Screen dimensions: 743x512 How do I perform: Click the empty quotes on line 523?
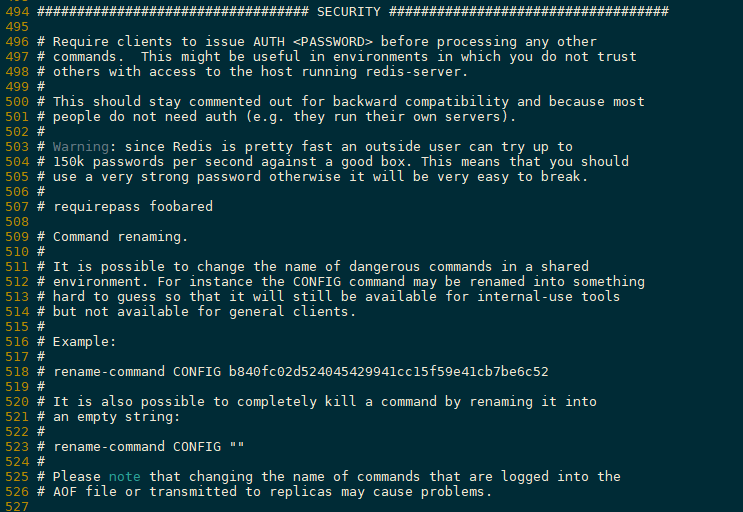(x=237, y=447)
